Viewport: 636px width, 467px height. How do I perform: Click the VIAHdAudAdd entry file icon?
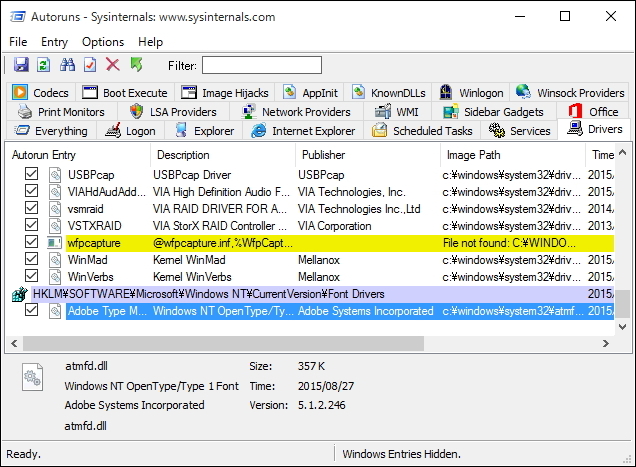[55, 192]
